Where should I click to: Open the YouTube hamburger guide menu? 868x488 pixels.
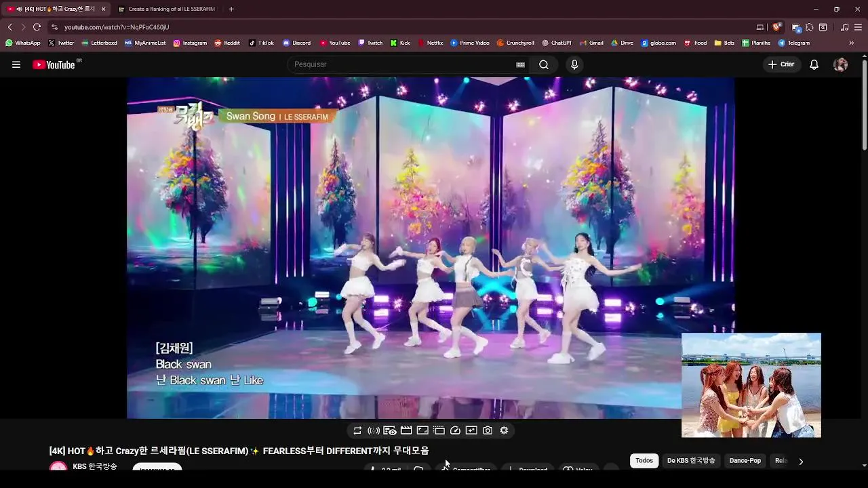click(16, 64)
